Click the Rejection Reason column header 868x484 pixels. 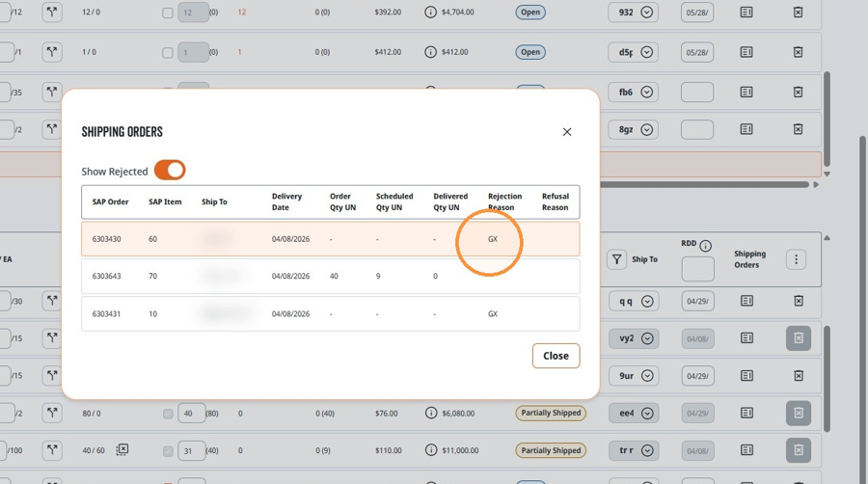504,202
